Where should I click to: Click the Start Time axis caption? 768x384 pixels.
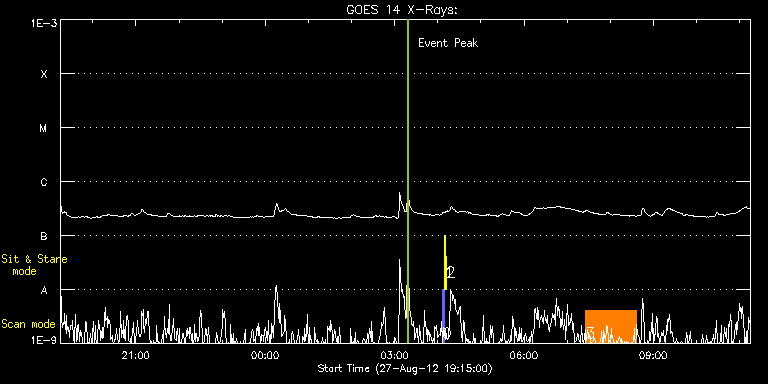pos(405,368)
